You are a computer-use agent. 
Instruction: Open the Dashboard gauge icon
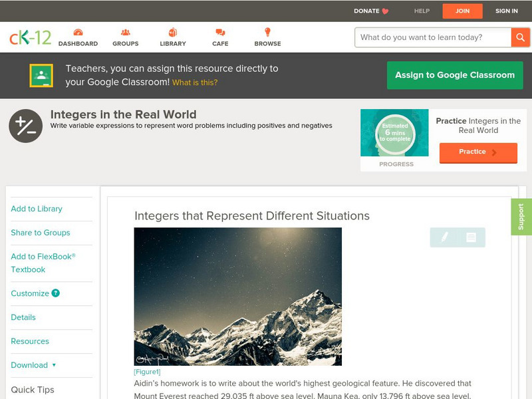[x=78, y=32]
